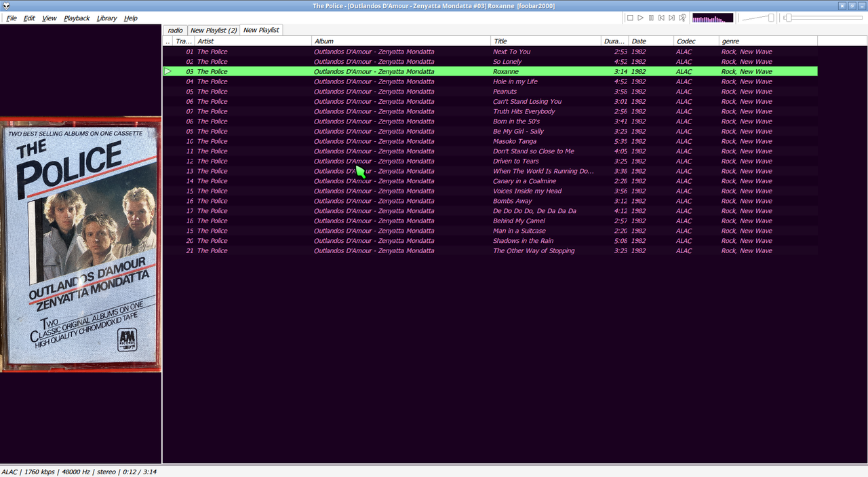This screenshot has width=868, height=477.
Task: Sort by the Artist column header
Action: click(x=253, y=41)
